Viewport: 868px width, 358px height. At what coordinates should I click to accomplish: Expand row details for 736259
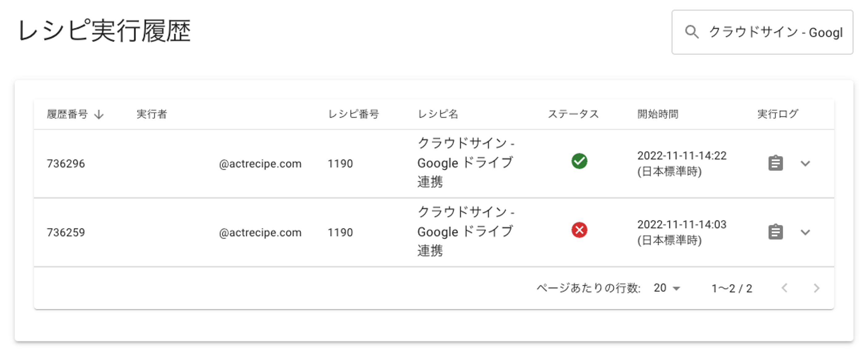(x=805, y=232)
